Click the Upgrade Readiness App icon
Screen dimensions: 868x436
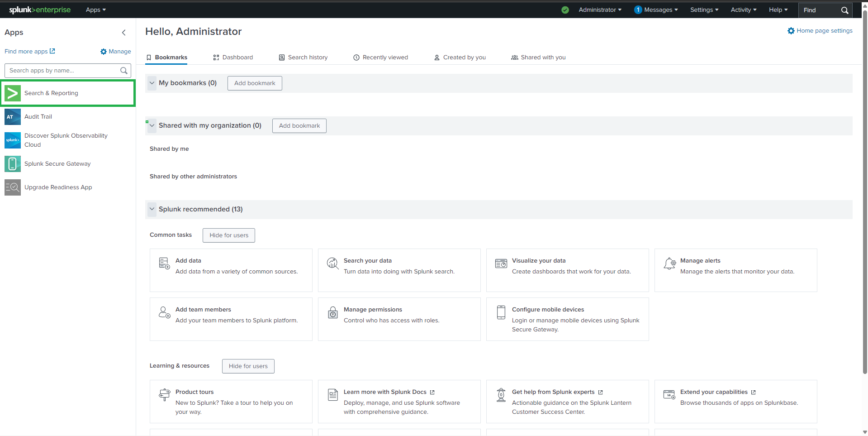click(x=13, y=187)
